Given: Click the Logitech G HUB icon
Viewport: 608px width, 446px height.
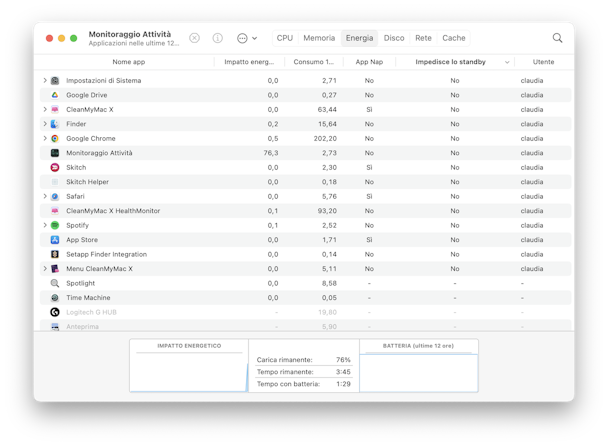Looking at the screenshot, I should [x=55, y=312].
